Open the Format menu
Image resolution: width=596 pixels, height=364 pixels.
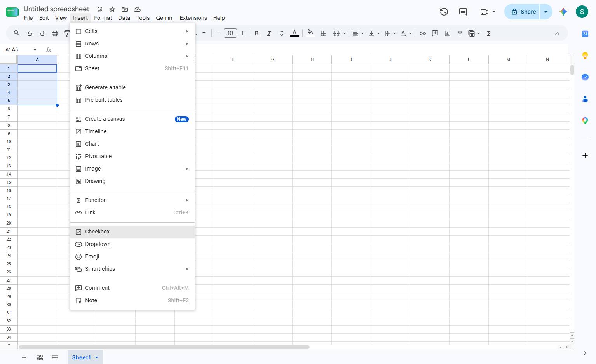[103, 18]
